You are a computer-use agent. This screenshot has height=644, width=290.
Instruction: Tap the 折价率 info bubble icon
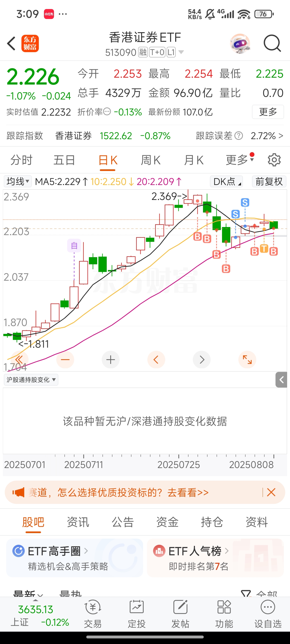click(107, 112)
